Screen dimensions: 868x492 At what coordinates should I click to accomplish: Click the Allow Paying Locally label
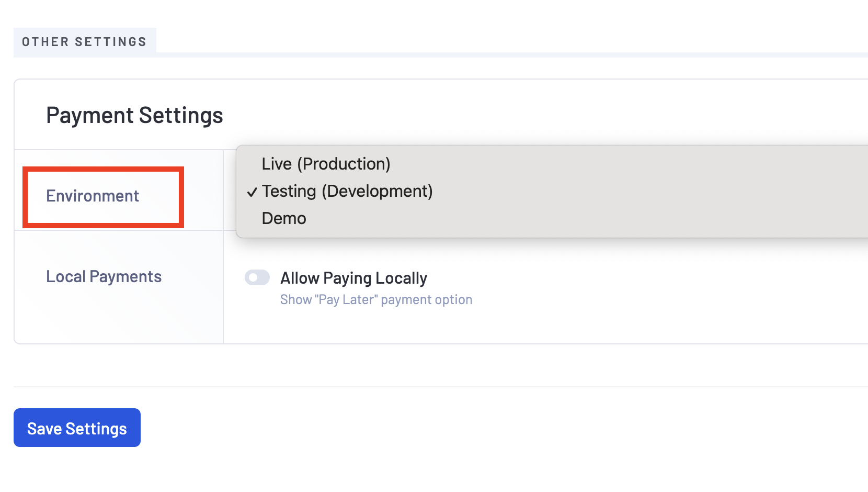[x=354, y=278]
